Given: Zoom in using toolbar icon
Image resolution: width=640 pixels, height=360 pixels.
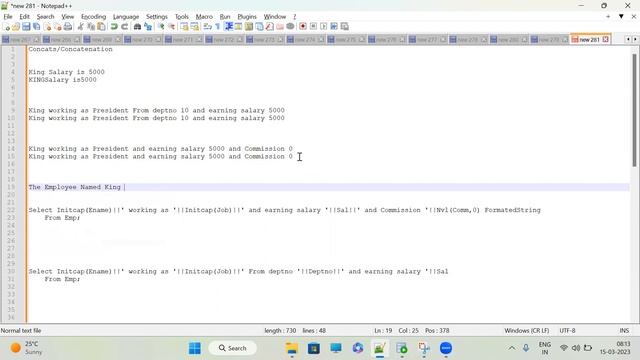Looking at the screenshot, I should pos(161,27).
